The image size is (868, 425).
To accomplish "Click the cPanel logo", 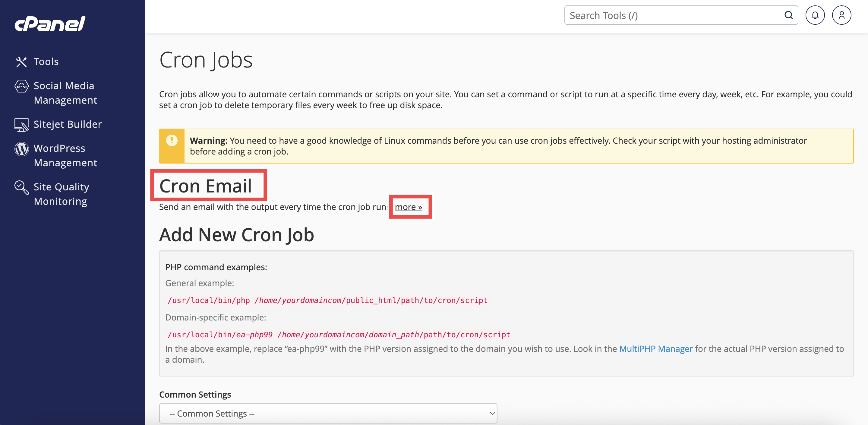I will [50, 24].
